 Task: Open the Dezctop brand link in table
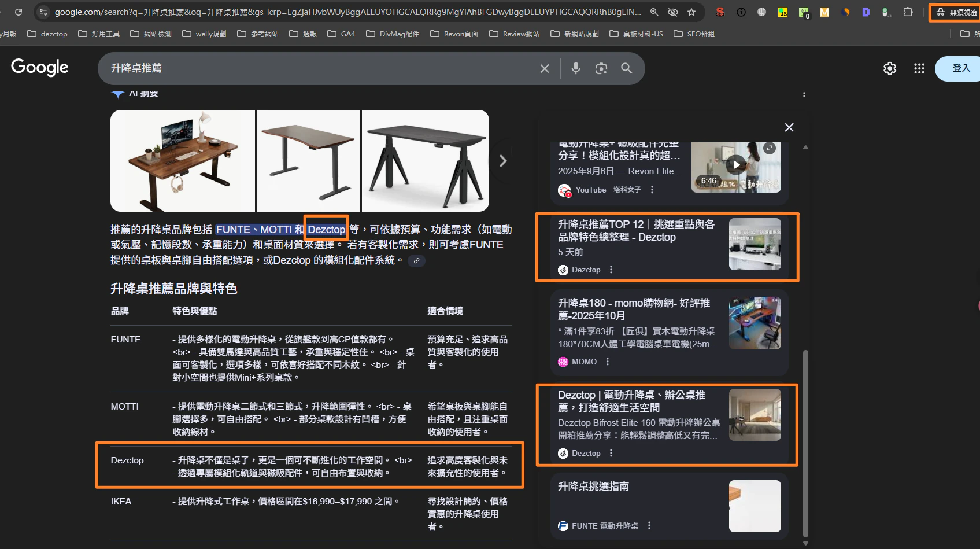pyautogui.click(x=127, y=460)
